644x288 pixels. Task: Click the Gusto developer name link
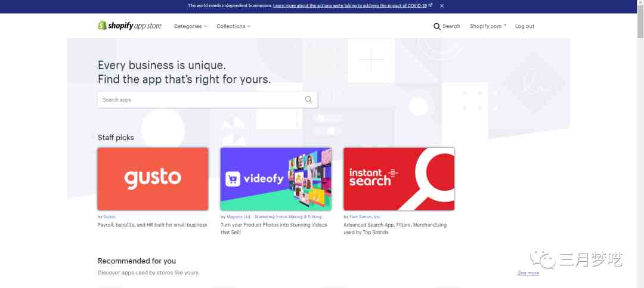(109, 216)
